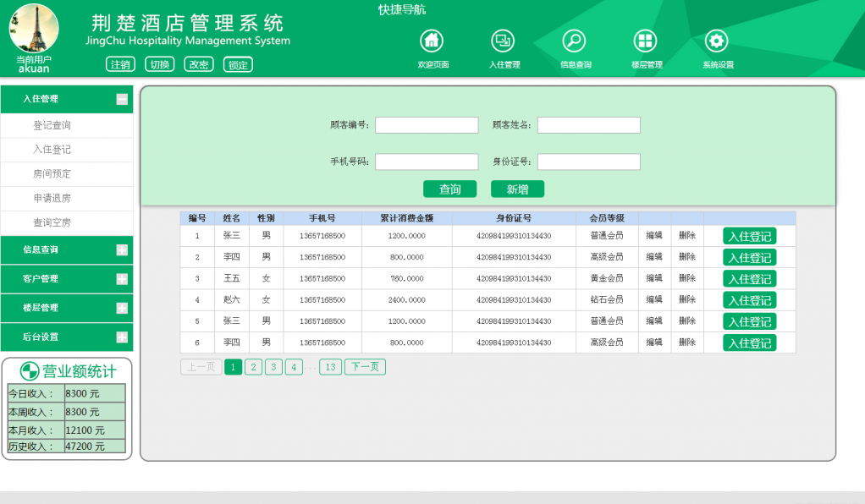Click 编辑 for row 6 李四
The width and height of the screenshot is (865, 504).
(654, 342)
